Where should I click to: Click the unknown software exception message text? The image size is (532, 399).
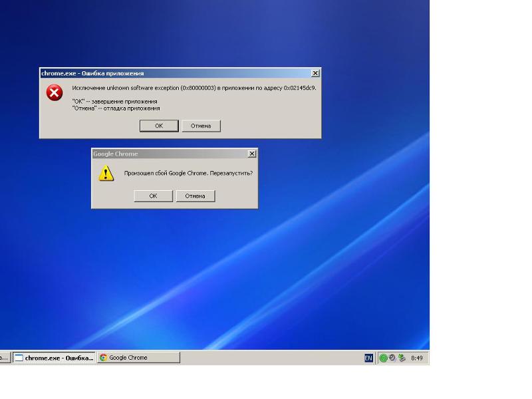tap(194, 88)
